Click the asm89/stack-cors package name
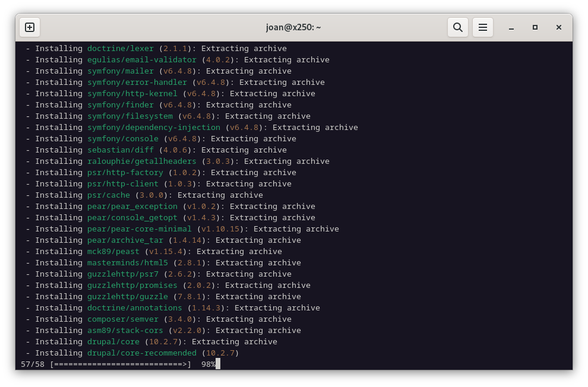Image resolution: width=588 pixels, height=387 pixels. pyautogui.click(x=125, y=331)
